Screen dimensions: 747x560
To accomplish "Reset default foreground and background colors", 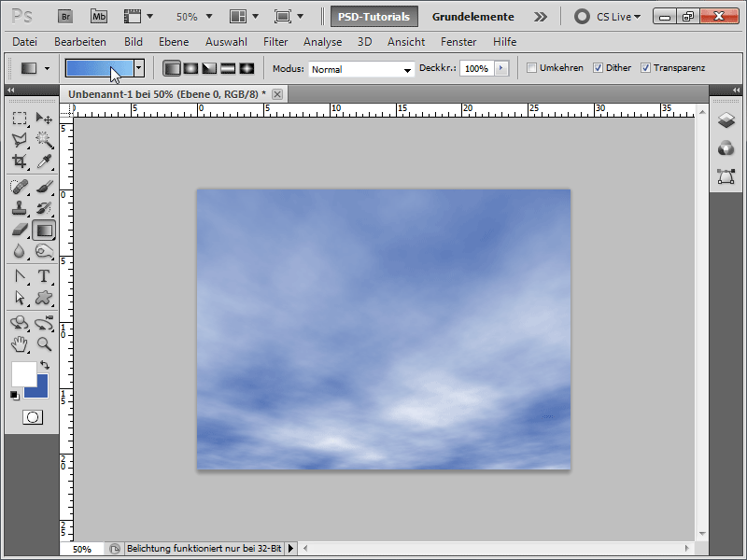I will [15, 396].
